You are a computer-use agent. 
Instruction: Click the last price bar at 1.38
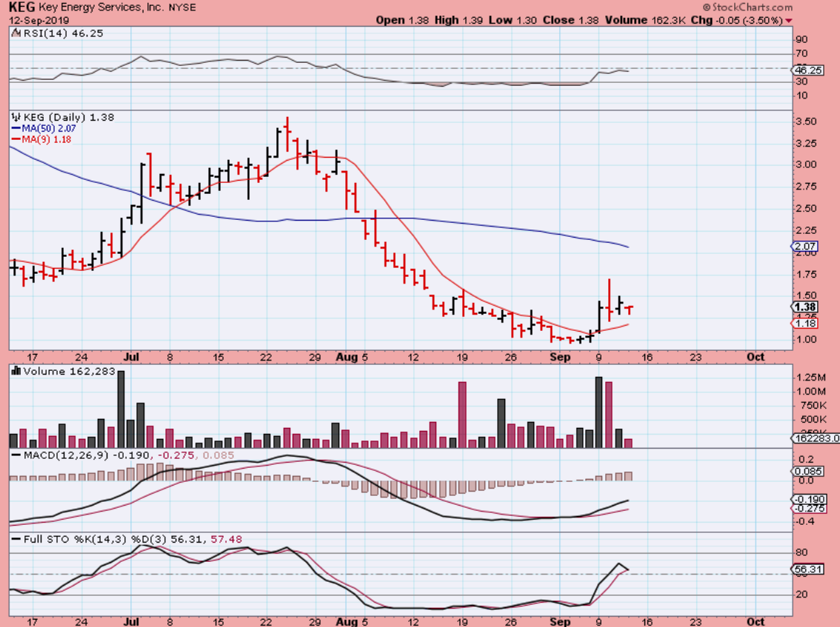[x=629, y=309]
